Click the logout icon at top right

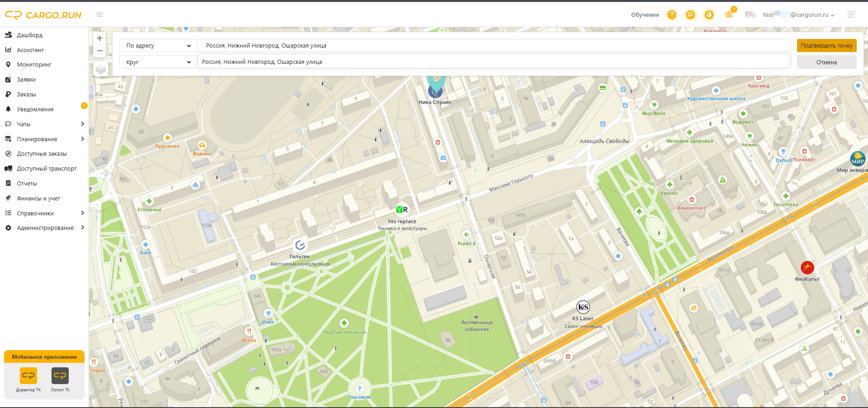pos(851,14)
